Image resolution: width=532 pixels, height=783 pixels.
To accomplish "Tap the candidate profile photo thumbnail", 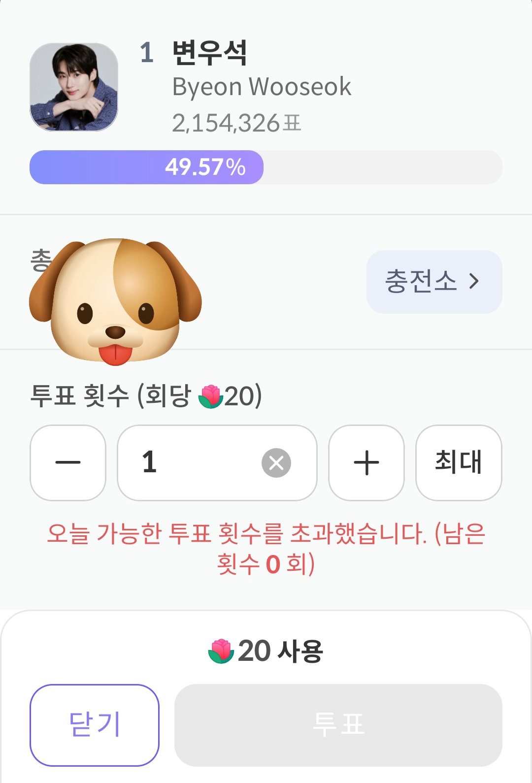I will tap(74, 87).
